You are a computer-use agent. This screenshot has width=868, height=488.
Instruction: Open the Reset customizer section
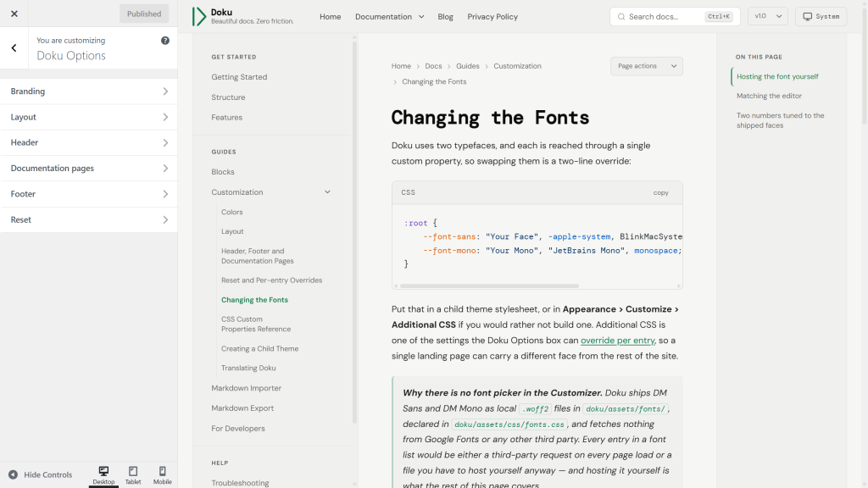coord(88,219)
